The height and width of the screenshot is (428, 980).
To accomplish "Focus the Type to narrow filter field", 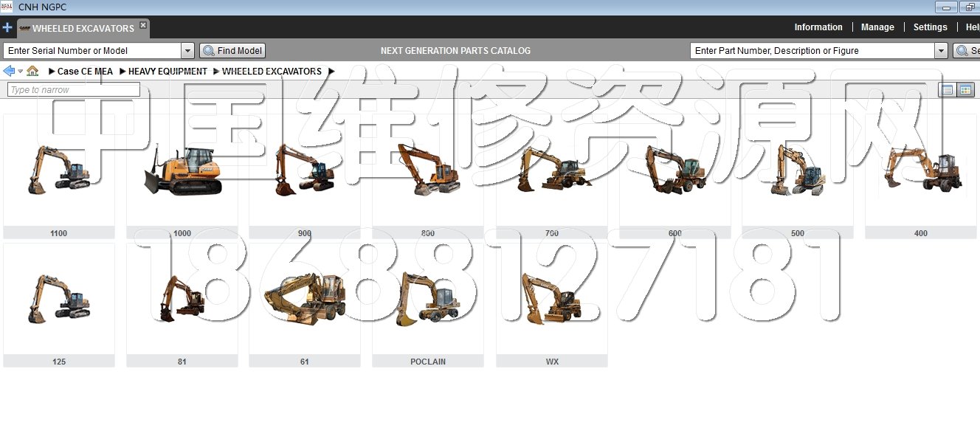I will 73,90.
